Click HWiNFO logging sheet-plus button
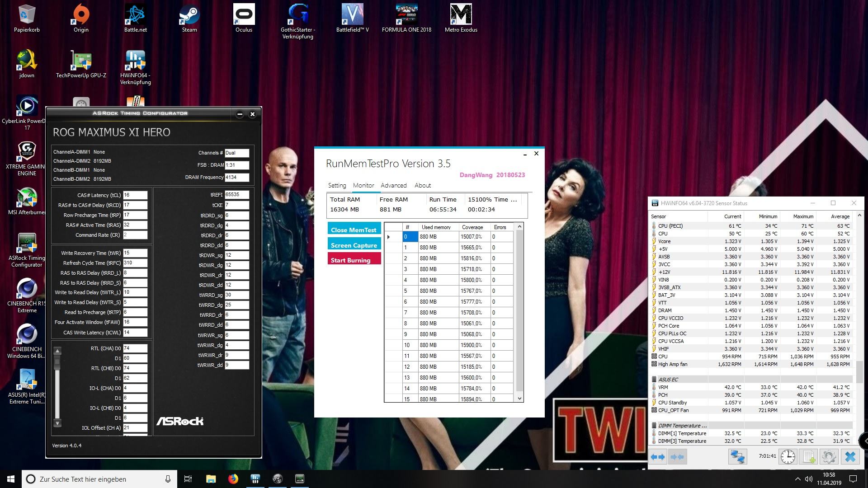Screen dimensions: 868x488 [808, 457]
